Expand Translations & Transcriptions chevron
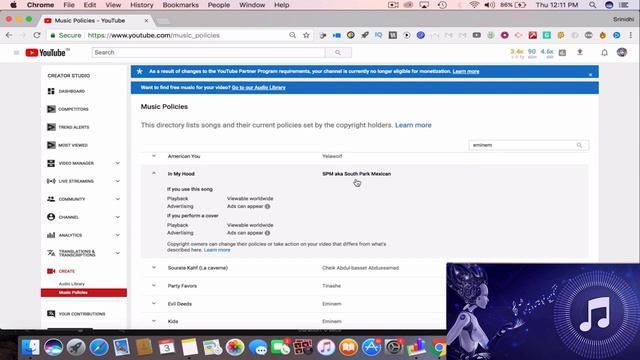The width and height of the screenshot is (640, 360). pyautogui.click(x=118, y=253)
